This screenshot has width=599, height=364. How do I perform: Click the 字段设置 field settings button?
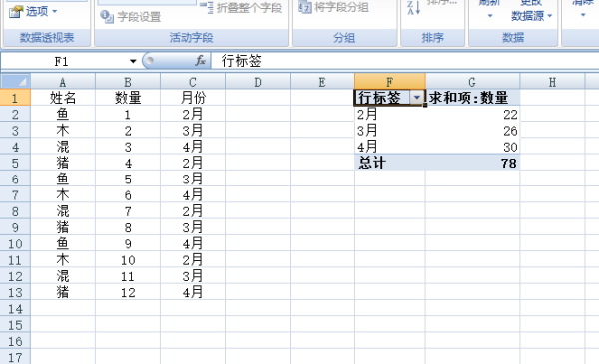(x=130, y=17)
